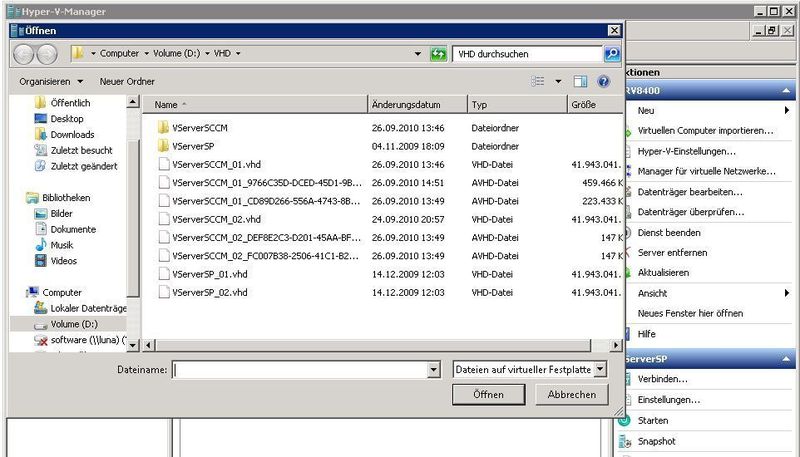Screen dimensions: 800x457
Task: Open the view options dropdown arrow
Action: pyautogui.click(x=558, y=81)
